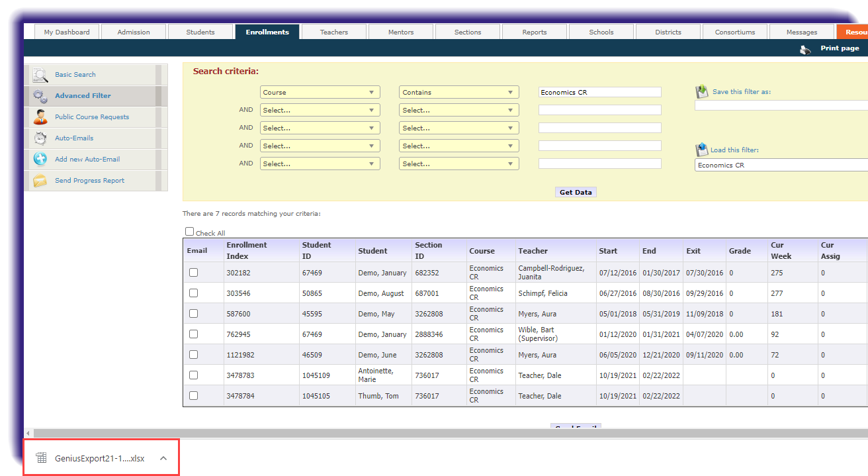Click the Load this filter icon
The height and width of the screenshot is (476, 868).
point(702,150)
